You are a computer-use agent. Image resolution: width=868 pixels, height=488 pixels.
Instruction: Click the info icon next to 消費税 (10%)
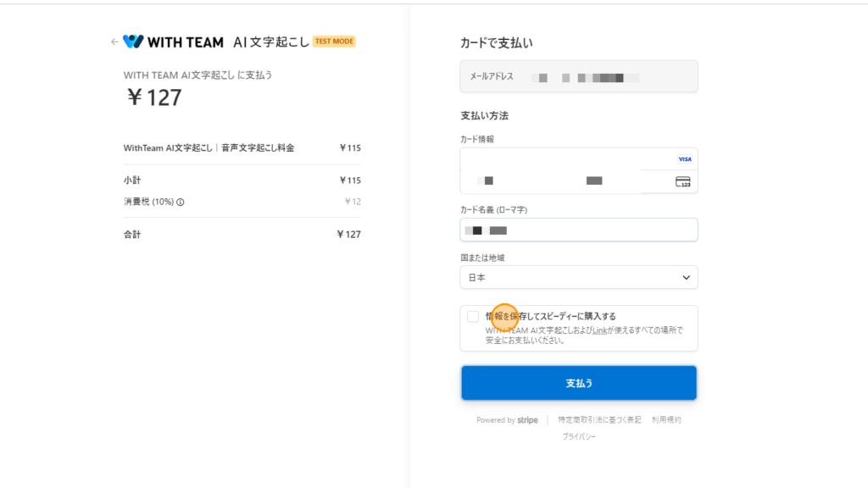click(x=181, y=202)
